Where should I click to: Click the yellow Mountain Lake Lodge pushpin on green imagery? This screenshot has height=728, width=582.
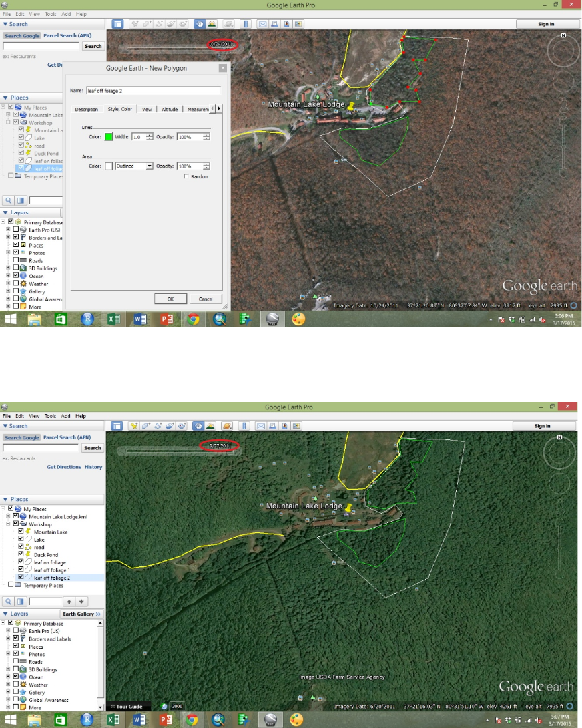[348, 508]
